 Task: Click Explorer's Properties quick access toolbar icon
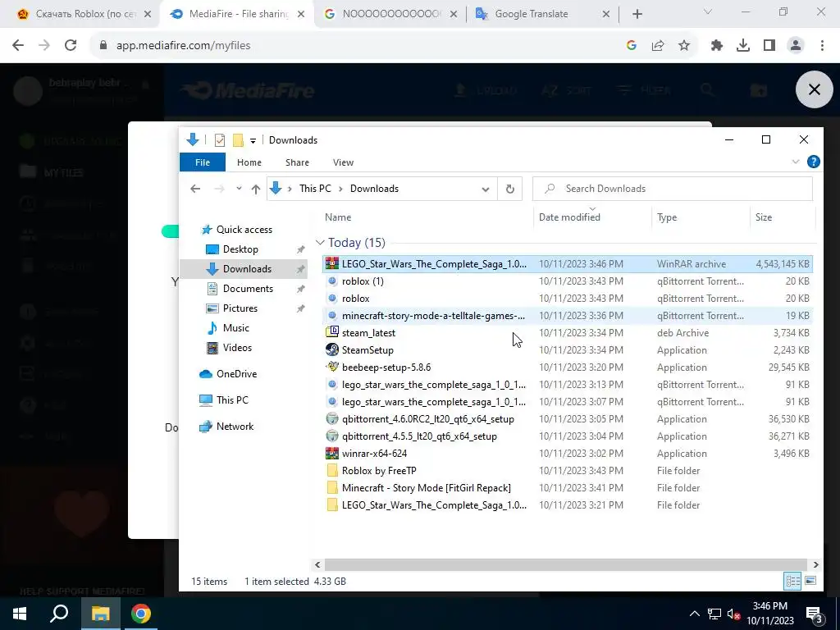pyautogui.click(x=220, y=139)
